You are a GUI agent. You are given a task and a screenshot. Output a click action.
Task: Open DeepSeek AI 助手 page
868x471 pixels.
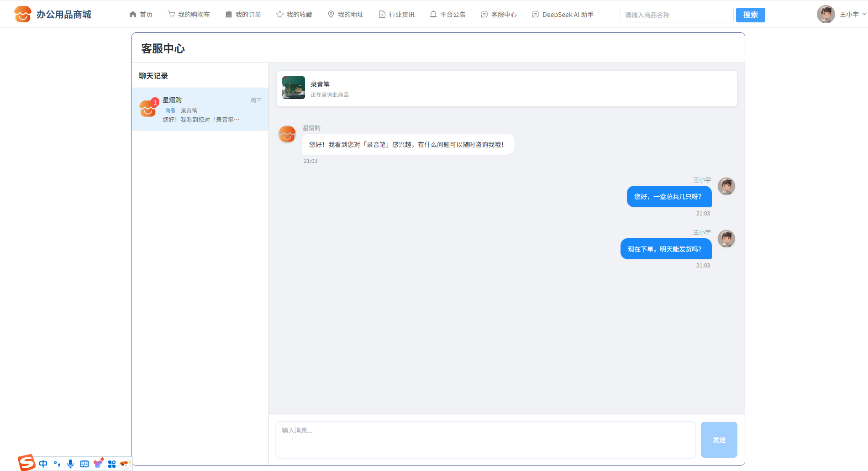[563, 15]
